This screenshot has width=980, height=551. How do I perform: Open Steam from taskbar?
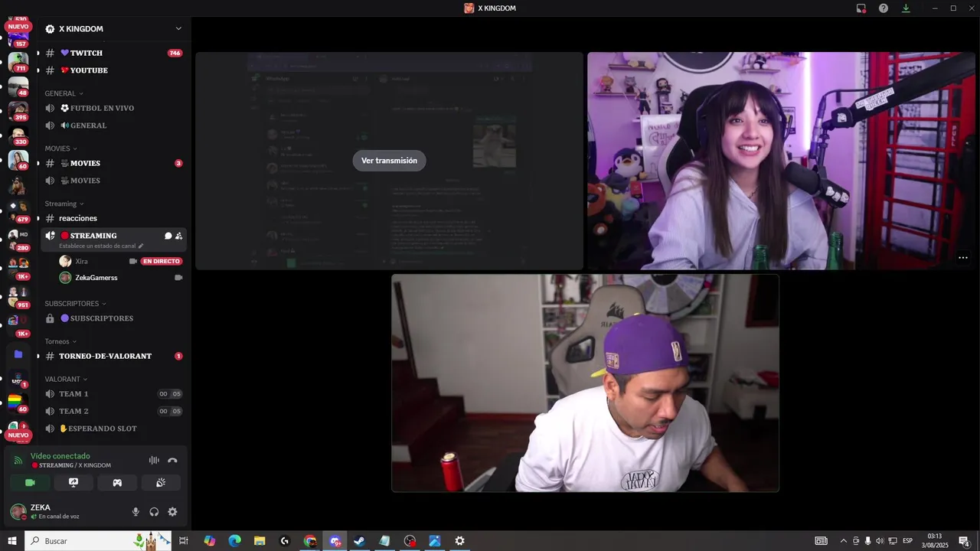(359, 541)
